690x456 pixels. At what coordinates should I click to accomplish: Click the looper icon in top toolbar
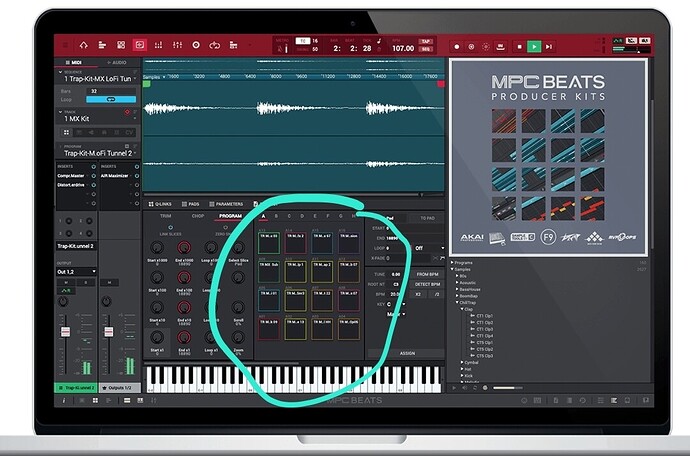click(215, 45)
